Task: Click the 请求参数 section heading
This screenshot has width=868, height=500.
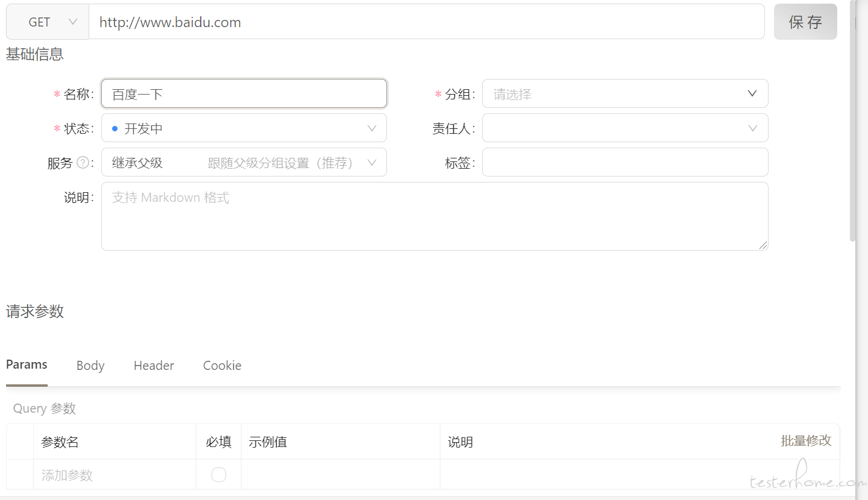Action: [x=35, y=311]
